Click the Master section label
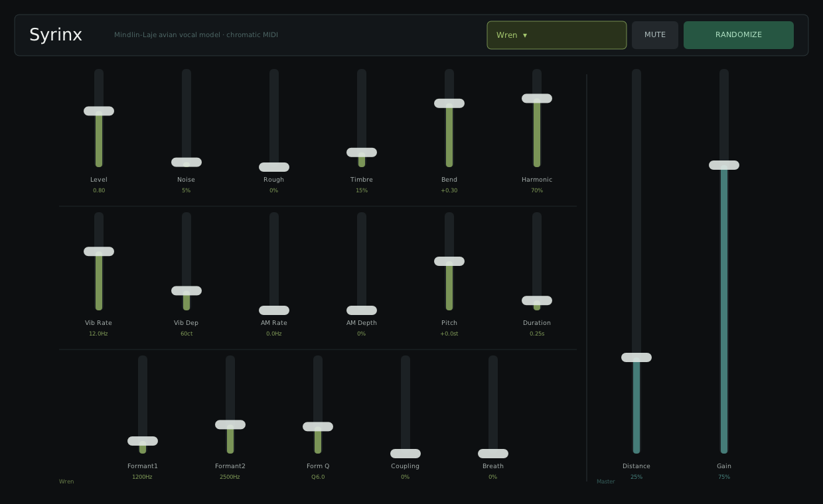Viewport: 823px width, 504px height. pyautogui.click(x=606, y=481)
